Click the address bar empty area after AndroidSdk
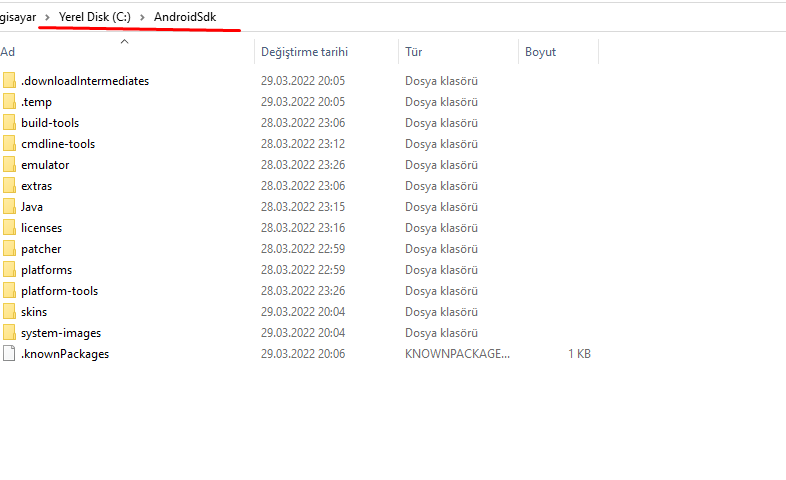Screen dimensions: 786x480 point(501,17)
